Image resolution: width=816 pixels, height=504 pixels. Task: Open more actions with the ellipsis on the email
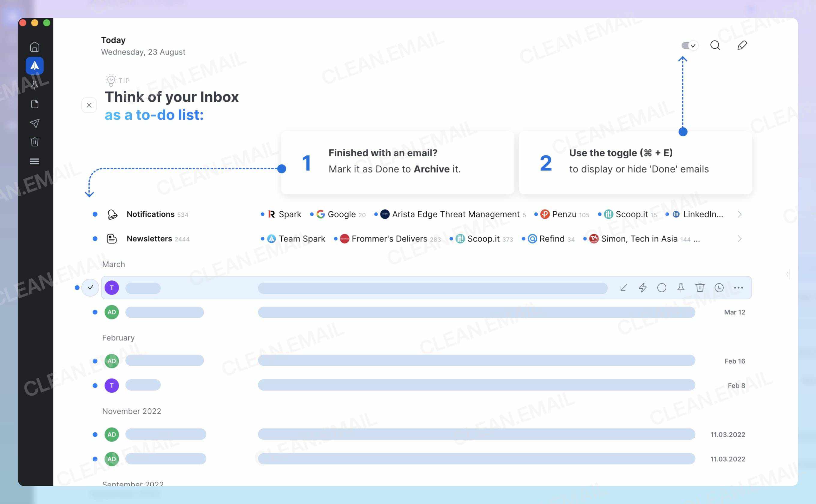pos(739,287)
